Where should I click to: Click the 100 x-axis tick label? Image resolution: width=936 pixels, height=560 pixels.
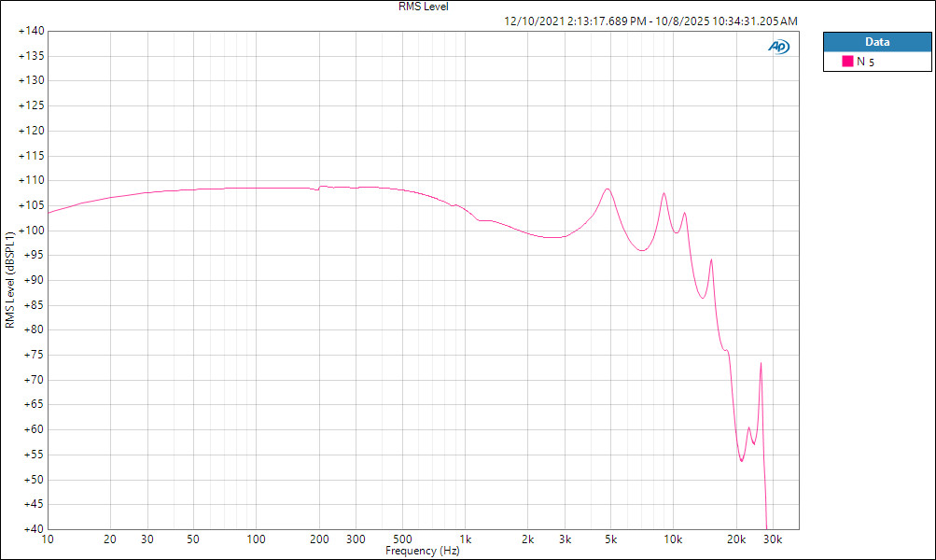point(257,539)
